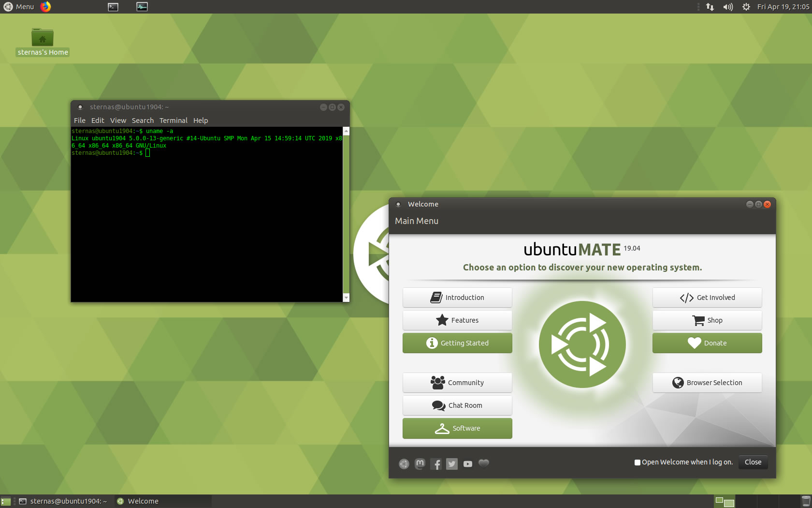Click the Welcome window menu icon in titlebar

[x=398, y=204]
